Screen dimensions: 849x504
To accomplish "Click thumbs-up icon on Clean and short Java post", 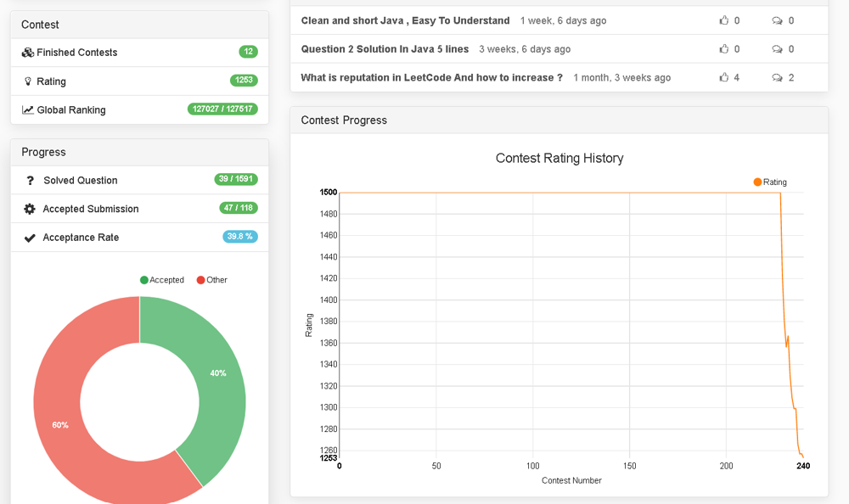I will (x=724, y=20).
